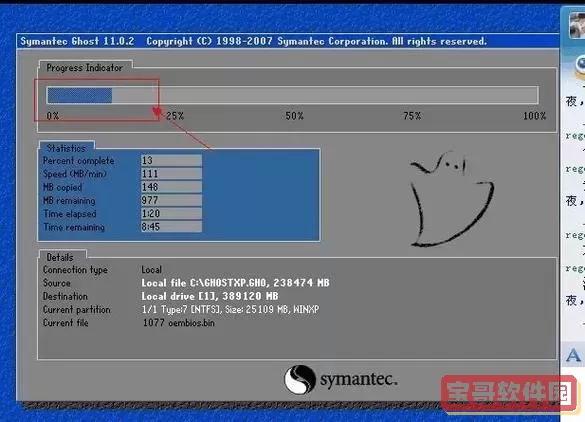Click the Current partition label

(x=76, y=310)
